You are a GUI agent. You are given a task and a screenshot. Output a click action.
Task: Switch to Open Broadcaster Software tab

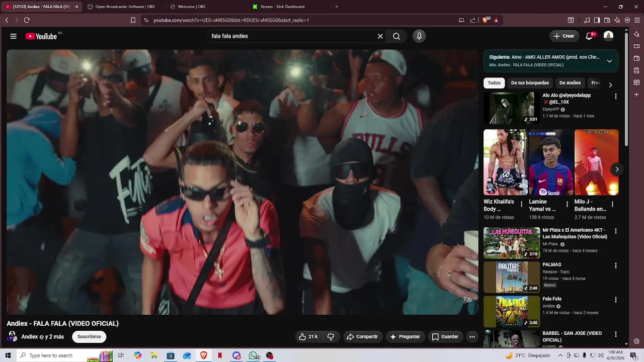coord(125,7)
